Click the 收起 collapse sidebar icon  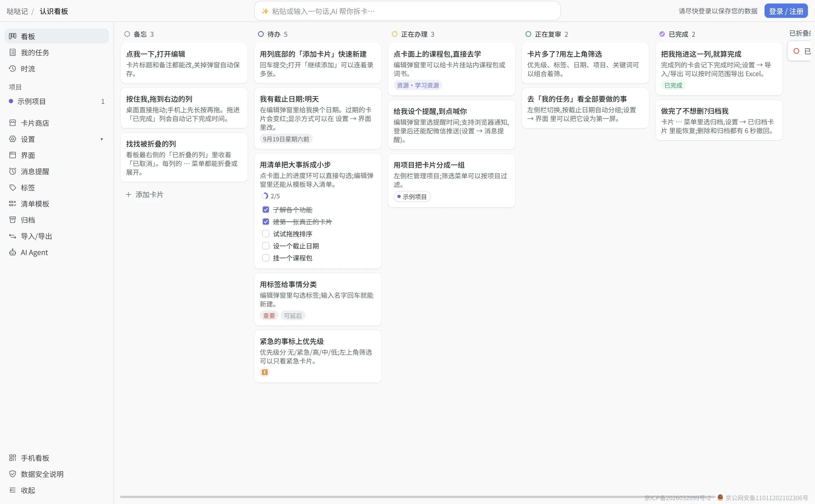(x=13, y=490)
